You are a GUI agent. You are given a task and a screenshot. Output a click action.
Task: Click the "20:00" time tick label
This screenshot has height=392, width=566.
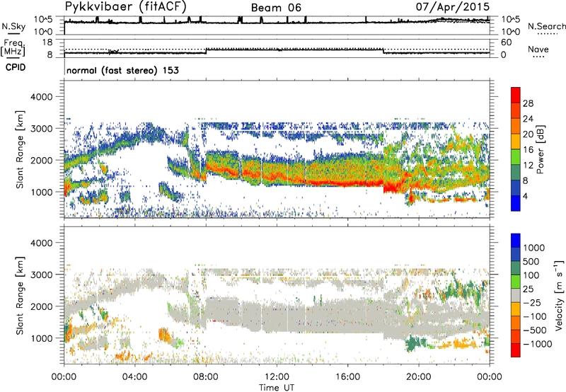pos(419,377)
